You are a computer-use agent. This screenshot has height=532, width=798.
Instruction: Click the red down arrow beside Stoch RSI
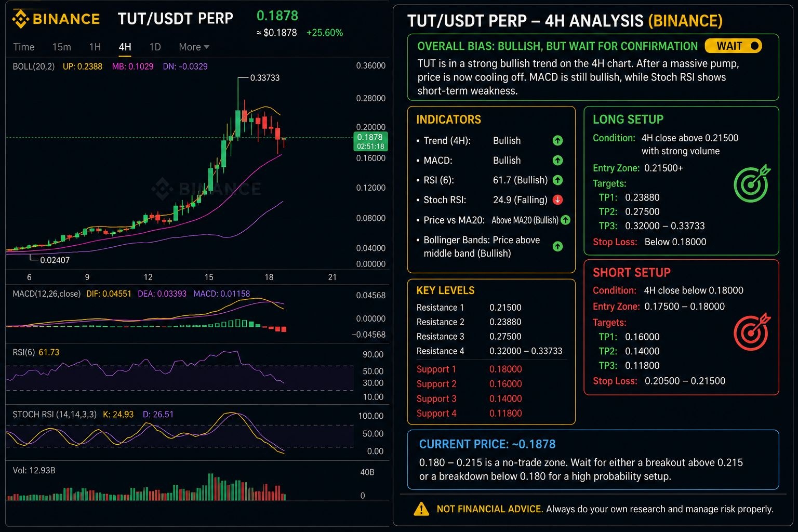pos(557,199)
